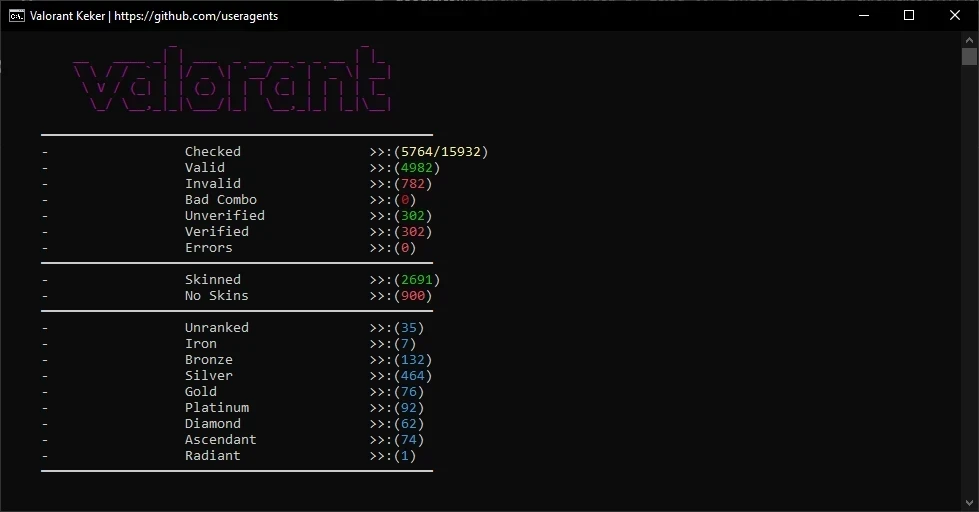
Task: Click the Checked count 5764/15932
Action: pos(440,152)
